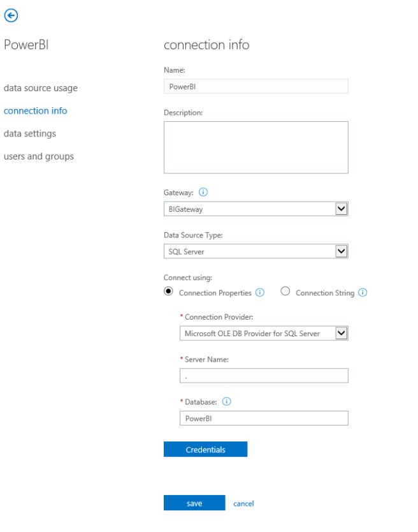Image resolution: width=418 pixels, height=532 pixels.
Task: Click the Credentials button
Action: pos(205,450)
